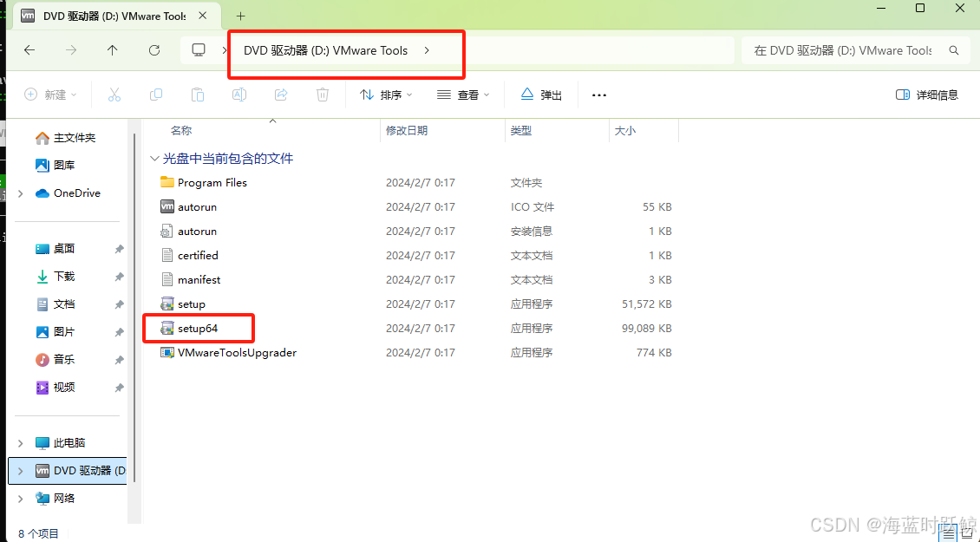Select the manifest text document icon

[x=167, y=279]
